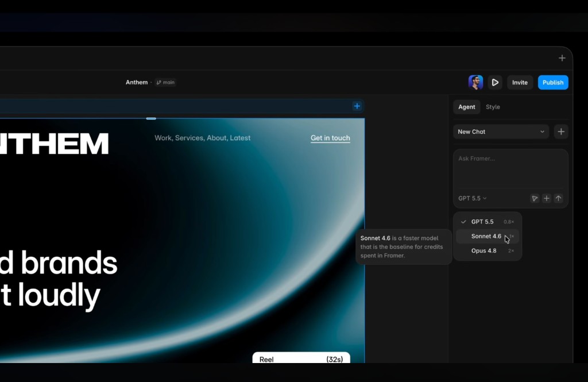Pick Opus 4.8 from the model menu
The image size is (588, 382).
(x=488, y=250)
